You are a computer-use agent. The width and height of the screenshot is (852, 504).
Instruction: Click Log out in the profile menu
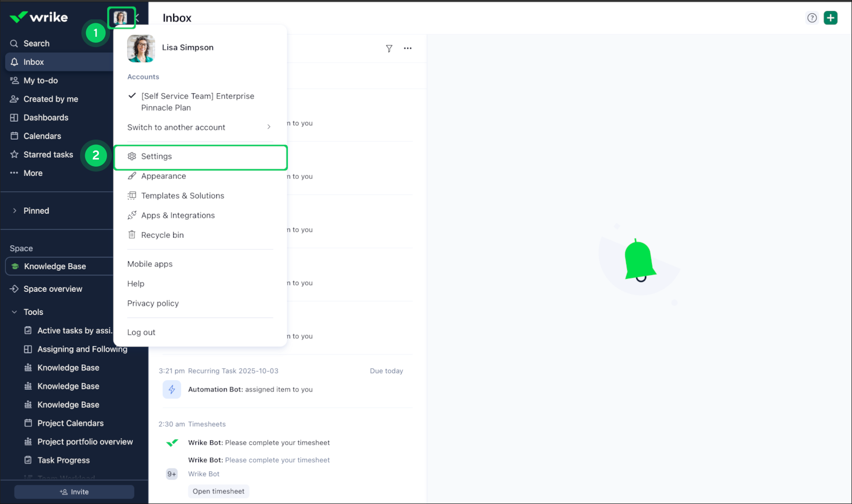141,332
